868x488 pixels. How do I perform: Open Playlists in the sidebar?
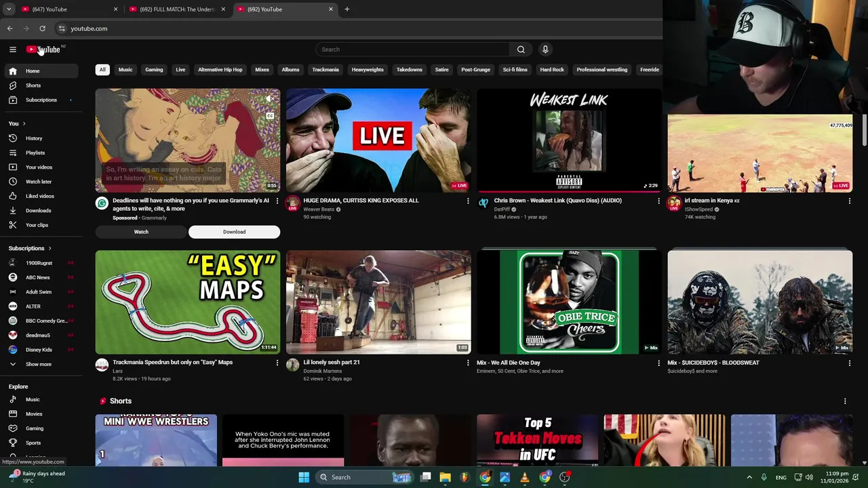tap(41, 152)
